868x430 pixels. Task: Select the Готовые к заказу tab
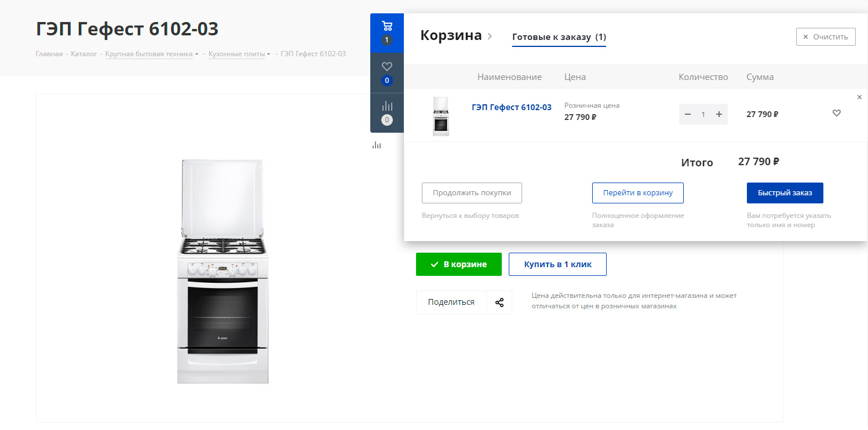click(x=559, y=37)
